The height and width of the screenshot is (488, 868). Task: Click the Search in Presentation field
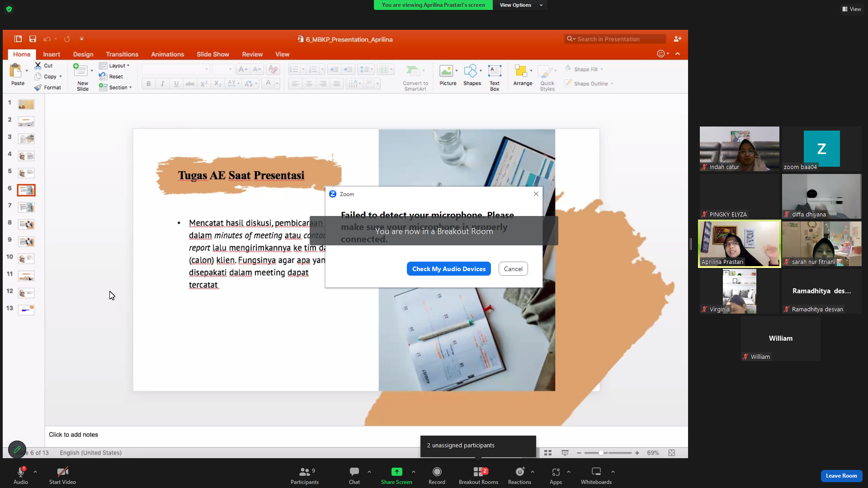615,39
